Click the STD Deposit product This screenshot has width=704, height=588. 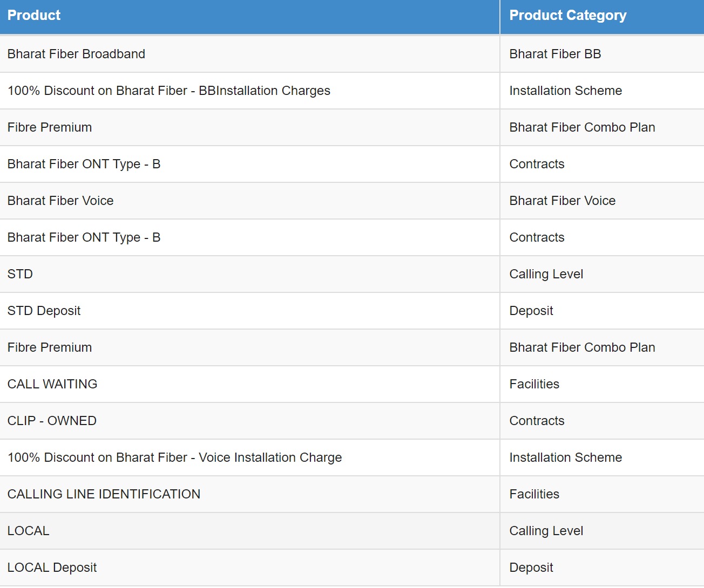[x=44, y=311]
